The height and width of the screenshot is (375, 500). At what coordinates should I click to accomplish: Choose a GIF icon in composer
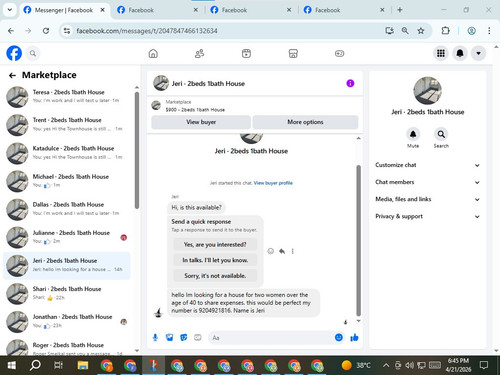[x=198, y=338]
